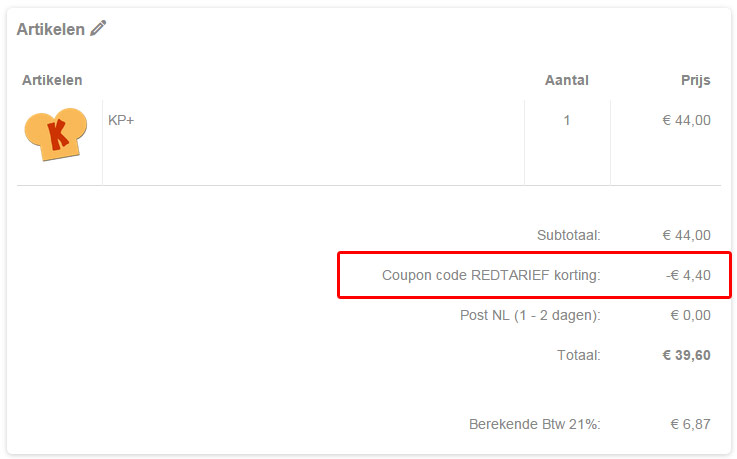Screen dimensions: 737x459
Task: Click the VAT amount € 6,87
Action: [690, 424]
